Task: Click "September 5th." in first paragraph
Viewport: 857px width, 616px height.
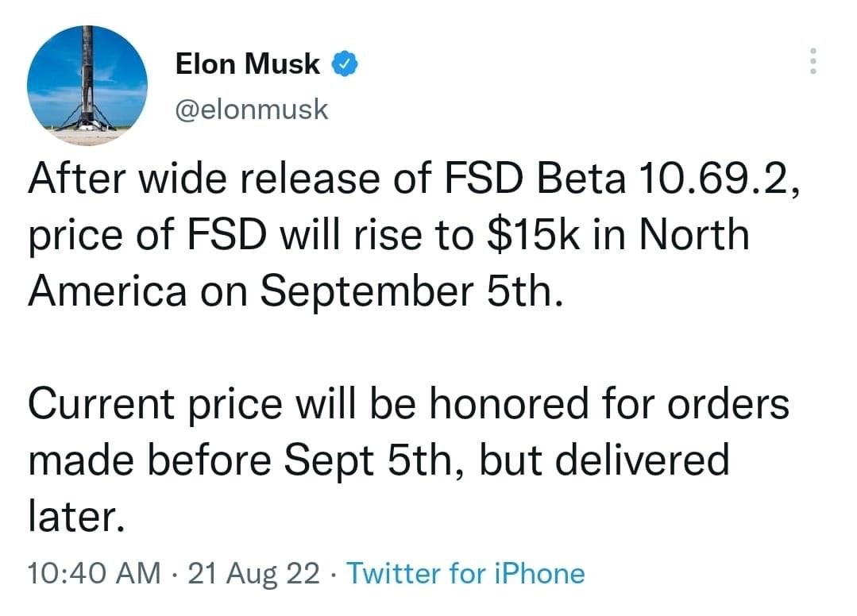Action: [411, 292]
